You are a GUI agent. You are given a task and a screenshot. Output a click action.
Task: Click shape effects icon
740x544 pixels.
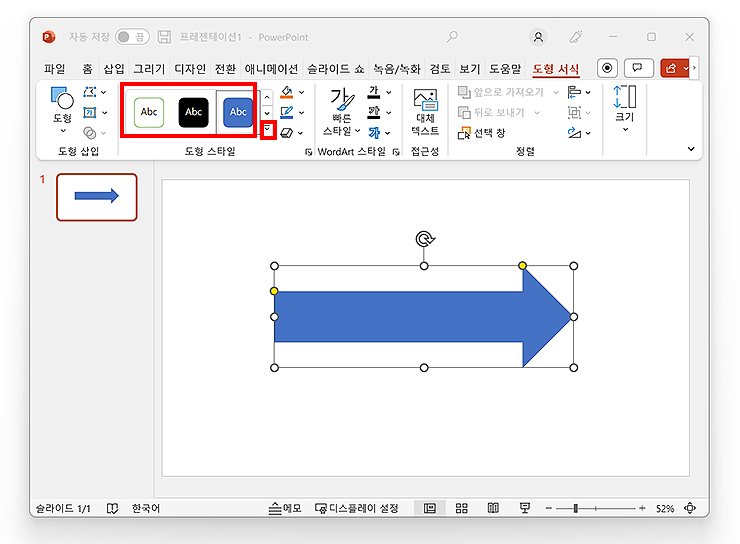pyautogui.click(x=286, y=133)
